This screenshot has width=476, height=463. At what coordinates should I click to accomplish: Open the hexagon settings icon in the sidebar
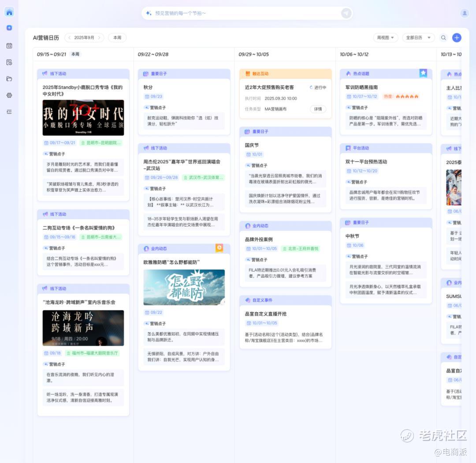pos(9,95)
